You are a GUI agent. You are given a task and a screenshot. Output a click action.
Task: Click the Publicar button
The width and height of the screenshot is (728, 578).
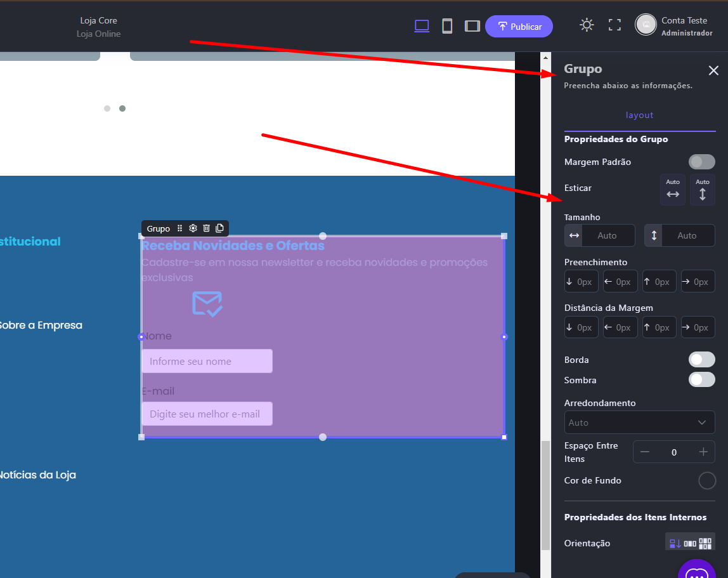[519, 27]
